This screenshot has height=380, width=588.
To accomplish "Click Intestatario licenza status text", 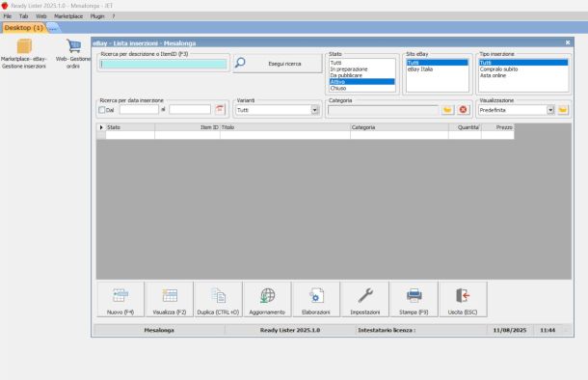I will 387,330.
